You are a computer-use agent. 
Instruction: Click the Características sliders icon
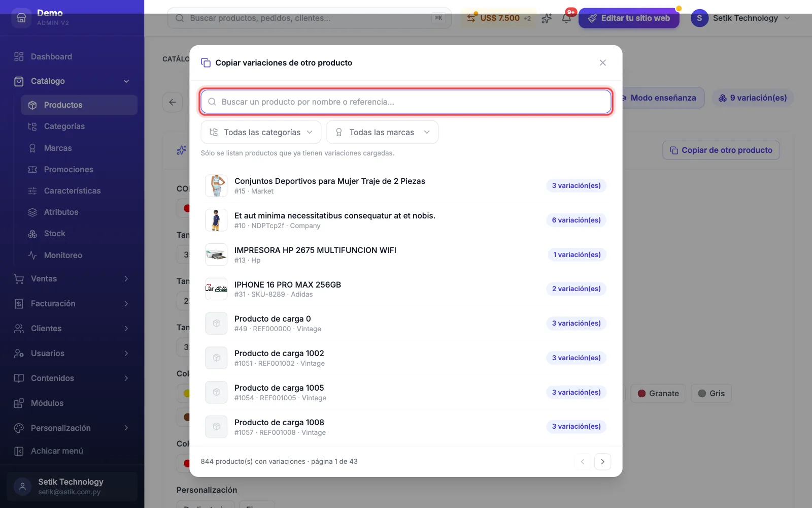(32, 191)
